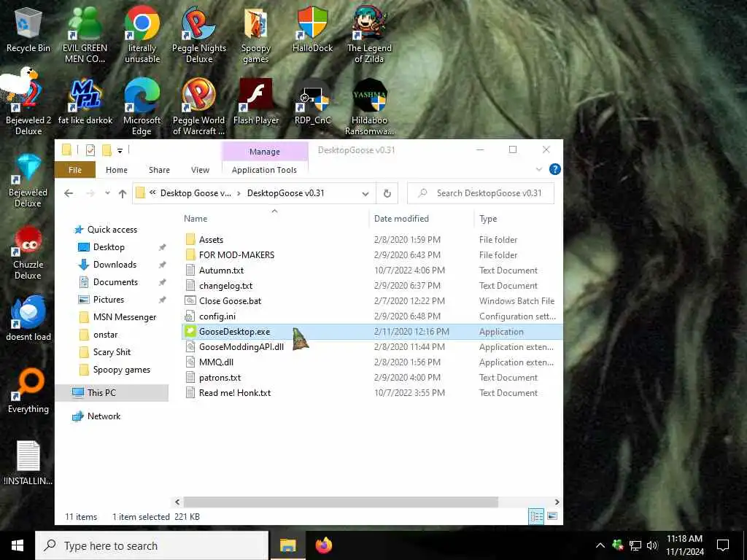Select the 'fat like darkok' desktop shortcut
Viewport: 747px width, 560px height.
pyautogui.click(x=85, y=101)
